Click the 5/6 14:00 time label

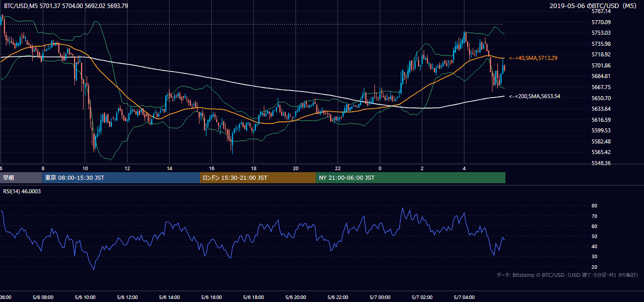[x=169, y=297]
